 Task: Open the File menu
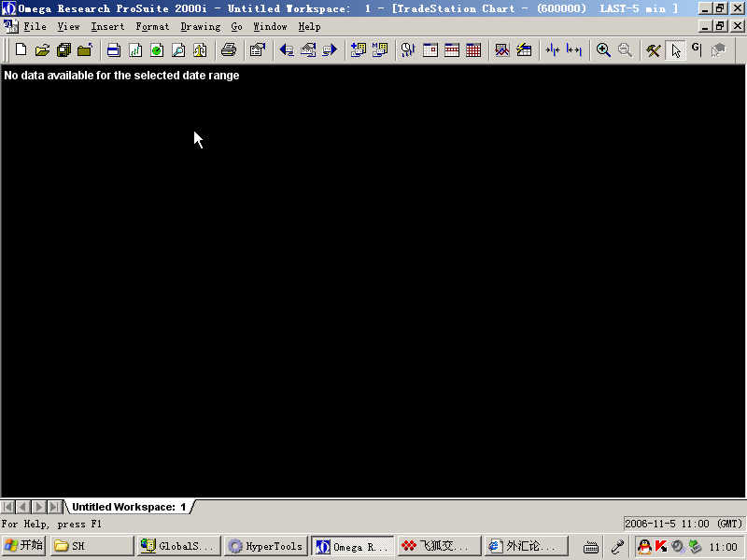point(35,27)
